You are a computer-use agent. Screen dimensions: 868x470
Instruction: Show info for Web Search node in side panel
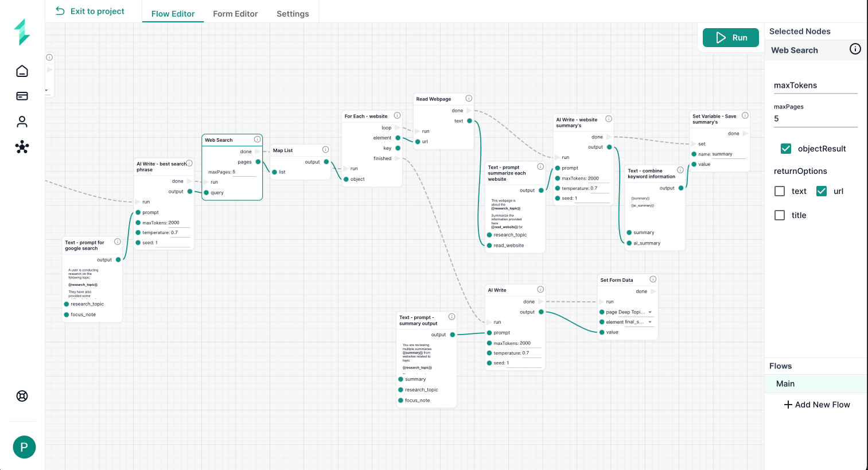[855, 49]
